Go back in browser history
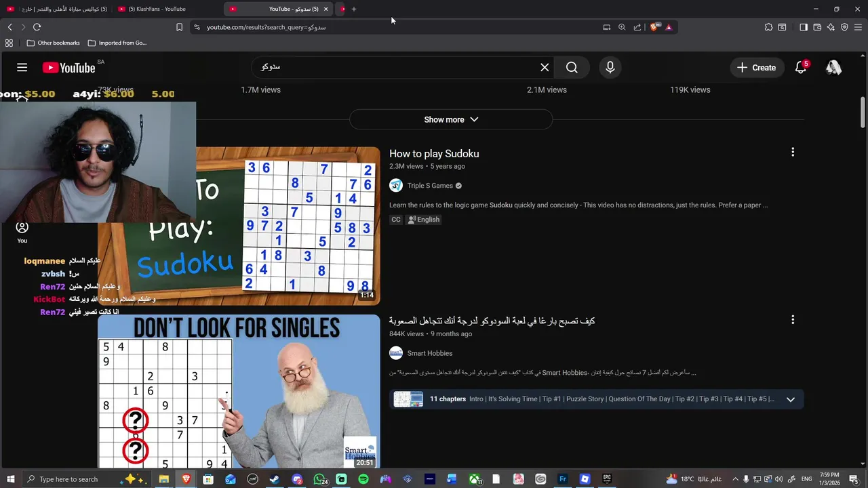 [x=9, y=27]
